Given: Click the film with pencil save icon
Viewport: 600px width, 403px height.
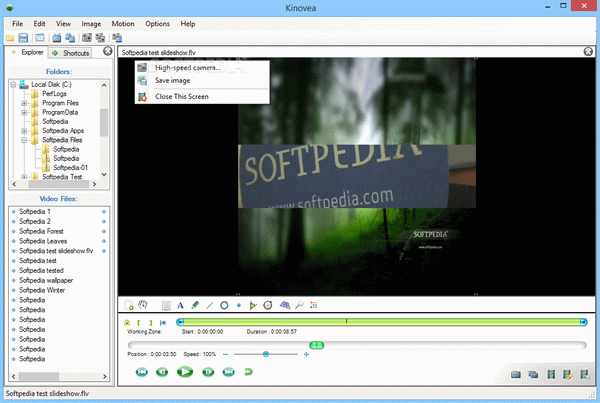Looking at the screenshot, I should 568,374.
